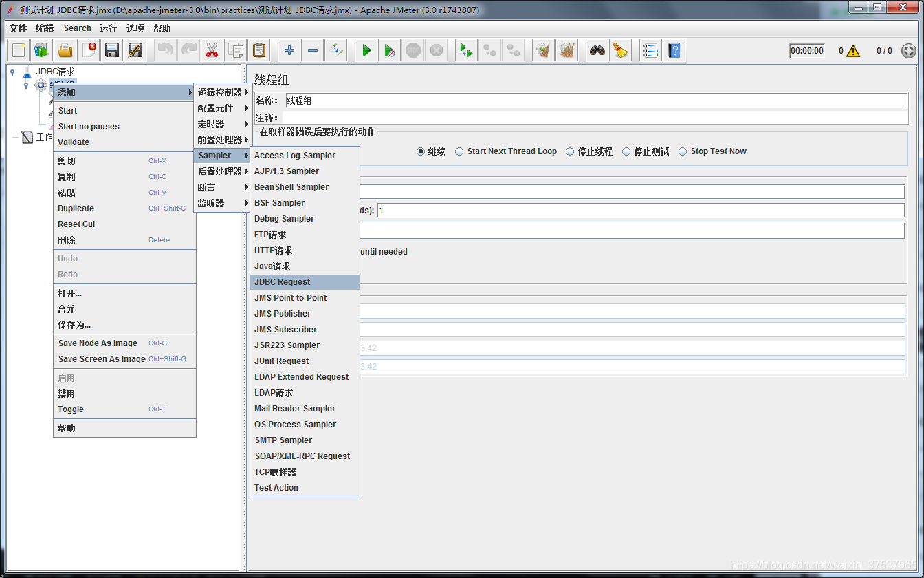This screenshot has width=924, height=578.
Task: Click the Undo arrow toolbar icon
Action: 166,50
